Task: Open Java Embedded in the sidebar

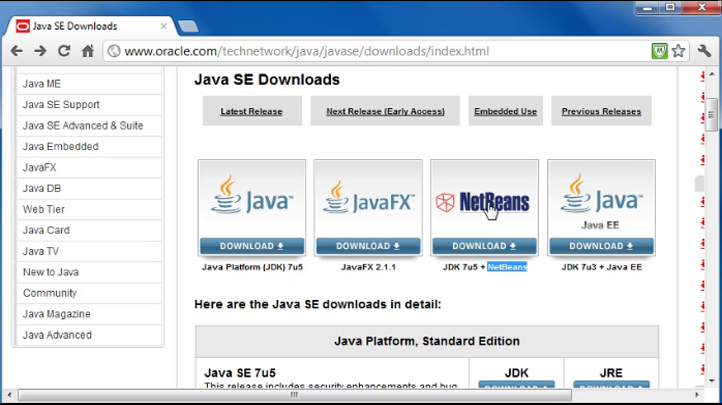Action: click(60, 147)
